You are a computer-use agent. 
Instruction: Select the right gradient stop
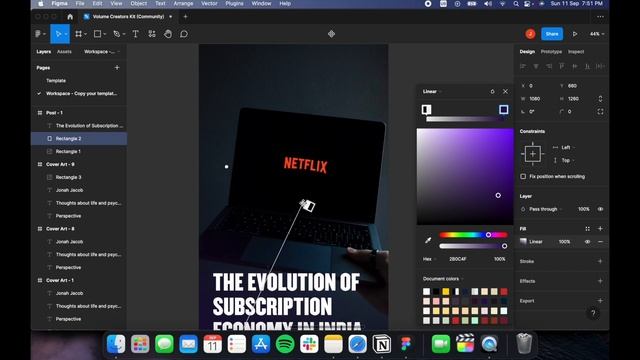click(x=504, y=109)
